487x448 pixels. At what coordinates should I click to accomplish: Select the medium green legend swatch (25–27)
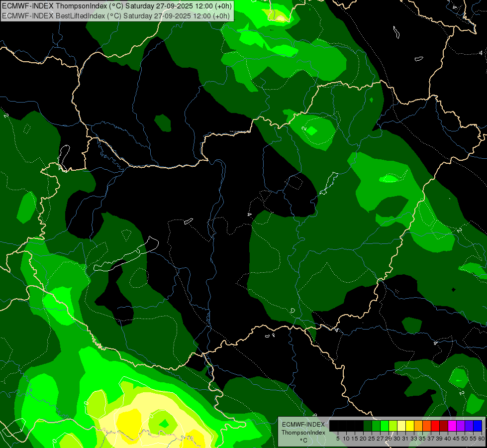tap(376, 426)
